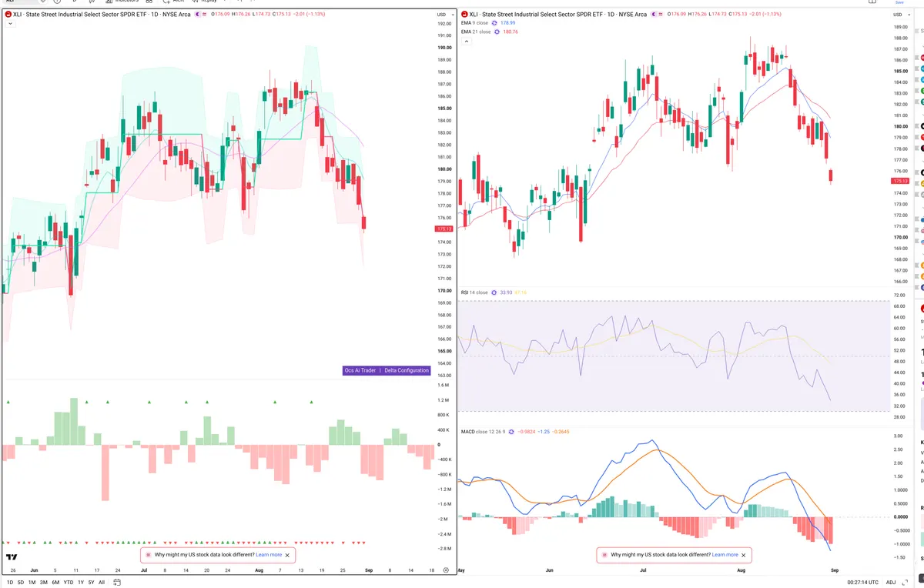Open the USD currency dropdown on right chart
Viewport: 924px width, 588px height.
[900, 15]
